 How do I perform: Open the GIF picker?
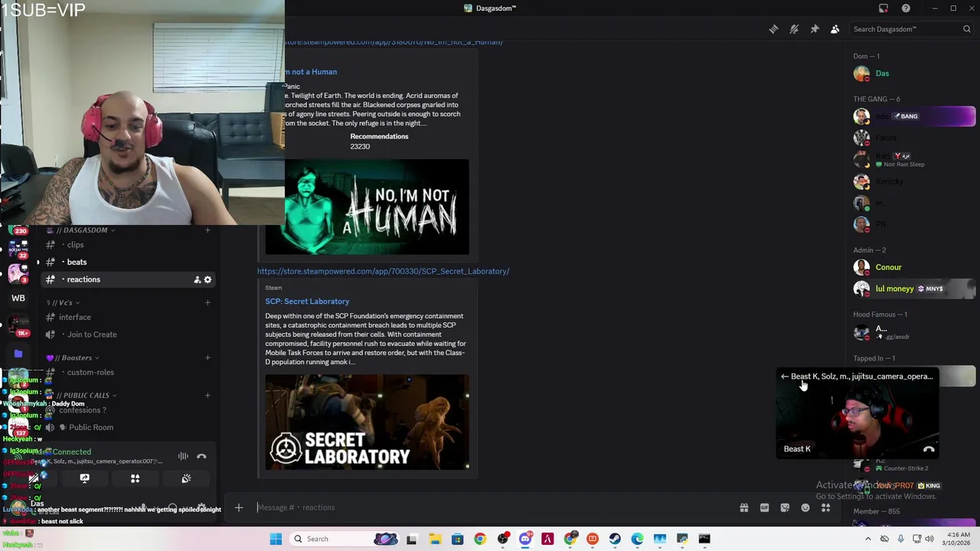[x=764, y=507]
